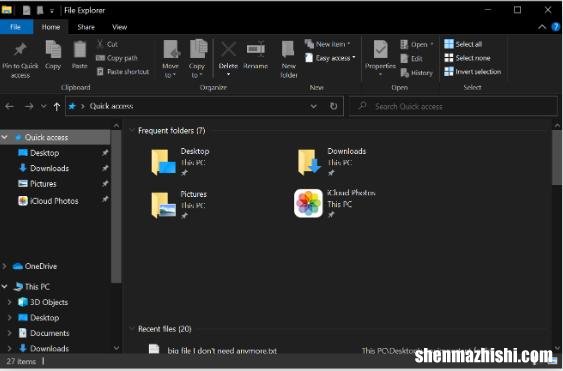Collapse Quick access tree node
This screenshot has height=371, width=563.
click(x=5, y=137)
